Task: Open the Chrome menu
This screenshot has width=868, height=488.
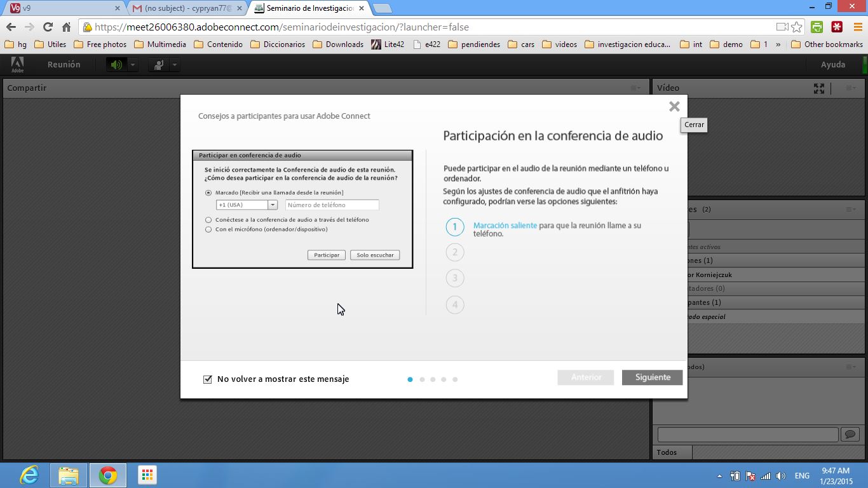Action: pos(858,27)
